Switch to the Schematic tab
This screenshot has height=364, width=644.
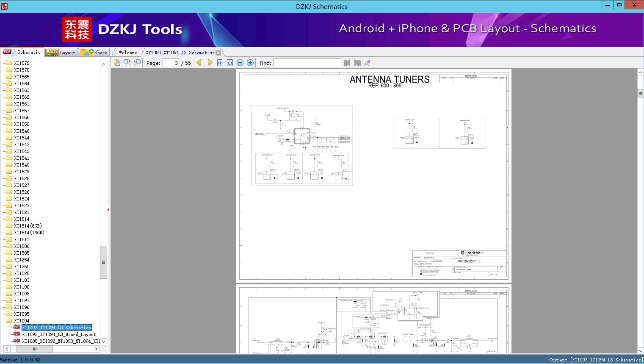pyautogui.click(x=22, y=52)
